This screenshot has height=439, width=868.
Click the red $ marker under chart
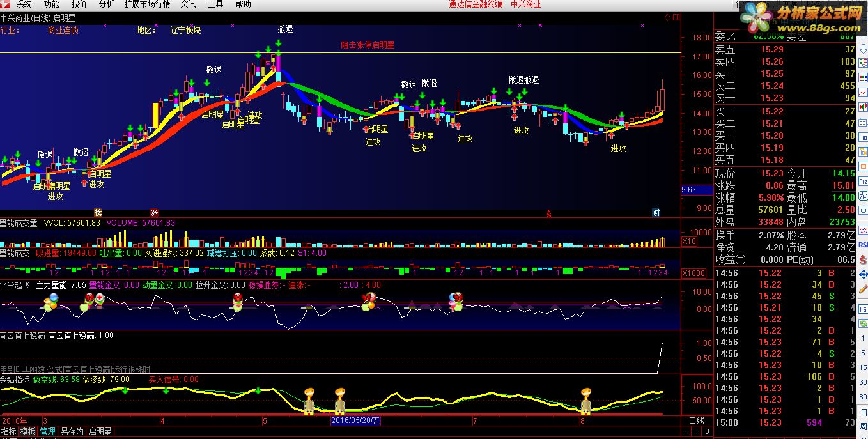pos(549,213)
